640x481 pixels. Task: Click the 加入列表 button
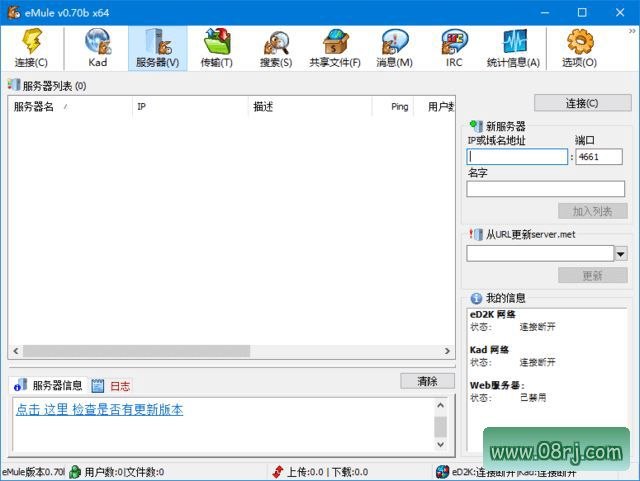coord(593,211)
